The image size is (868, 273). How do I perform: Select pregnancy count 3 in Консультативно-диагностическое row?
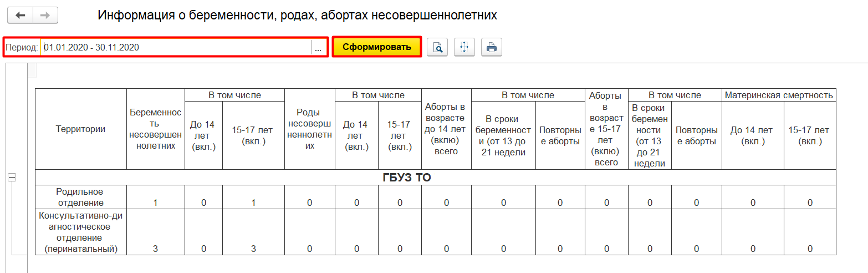click(x=156, y=249)
